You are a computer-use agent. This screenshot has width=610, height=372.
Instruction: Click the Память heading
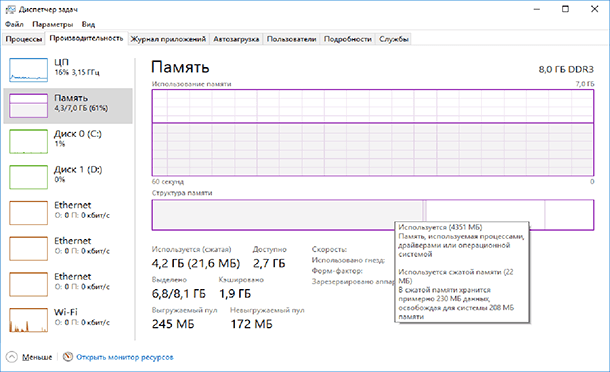pyautogui.click(x=180, y=67)
